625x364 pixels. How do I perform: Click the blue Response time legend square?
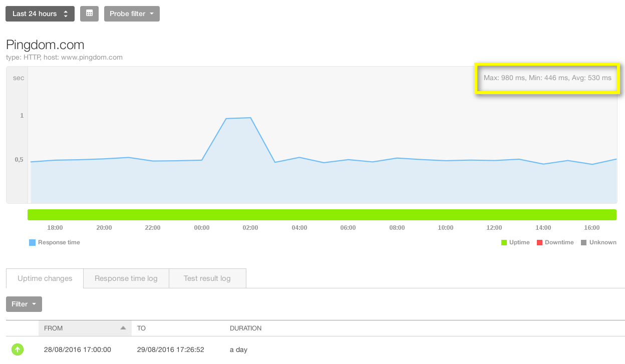point(33,242)
